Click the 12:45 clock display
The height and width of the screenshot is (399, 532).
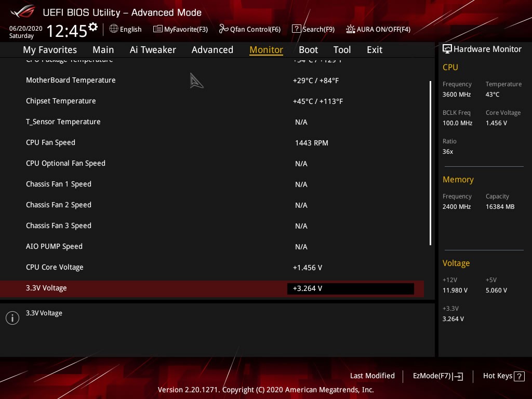coord(67,31)
